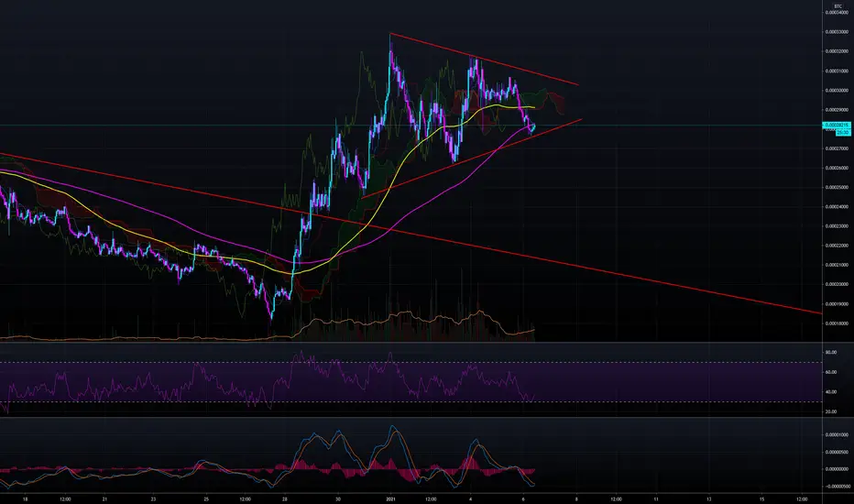
Task: Click the RSI 20.00 scale label
Action: [831, 411]
